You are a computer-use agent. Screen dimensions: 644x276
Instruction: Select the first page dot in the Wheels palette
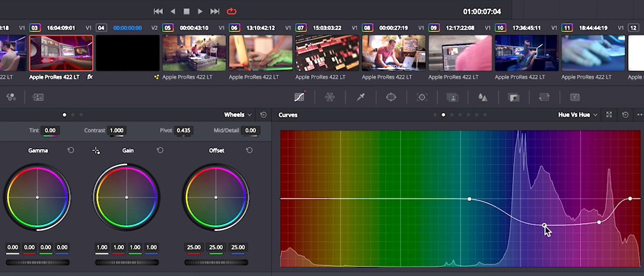pos(64,115)
